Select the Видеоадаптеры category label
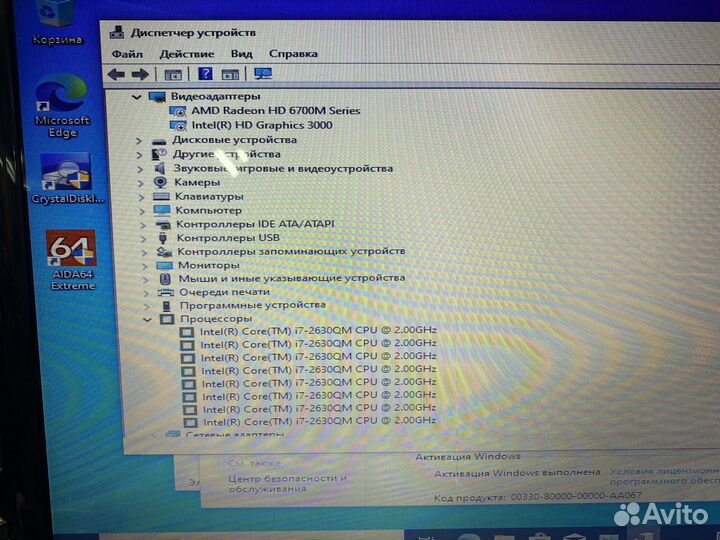 (215, 96)
